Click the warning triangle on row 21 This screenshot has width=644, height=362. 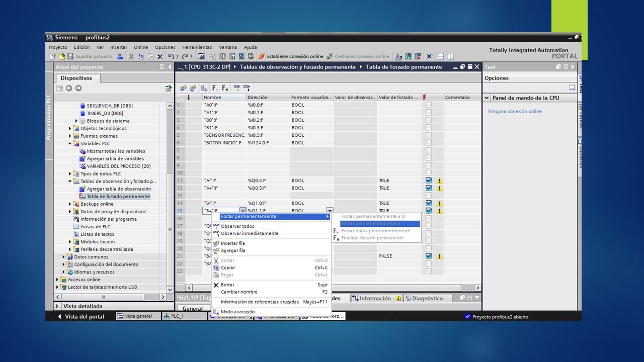click(439, 256)
